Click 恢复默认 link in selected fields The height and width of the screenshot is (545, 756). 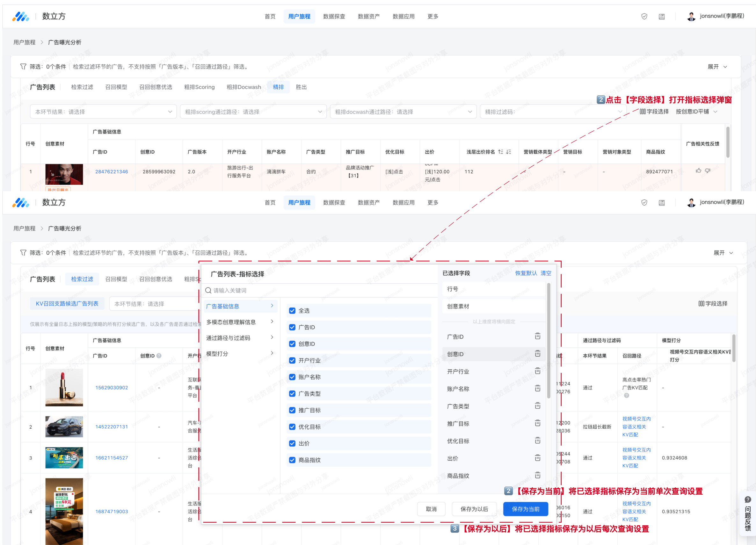(526, 273)
